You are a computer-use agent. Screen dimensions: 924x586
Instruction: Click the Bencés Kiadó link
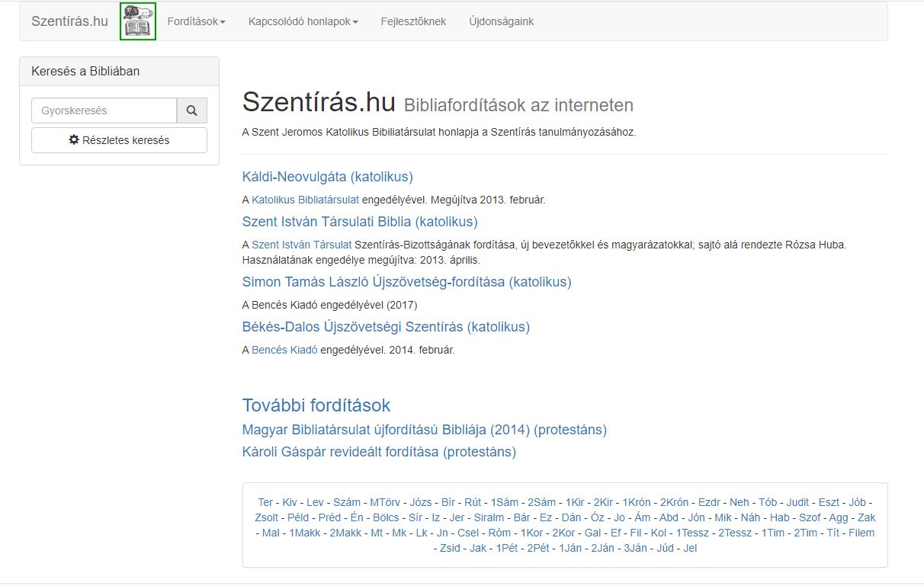click(284, 350)
